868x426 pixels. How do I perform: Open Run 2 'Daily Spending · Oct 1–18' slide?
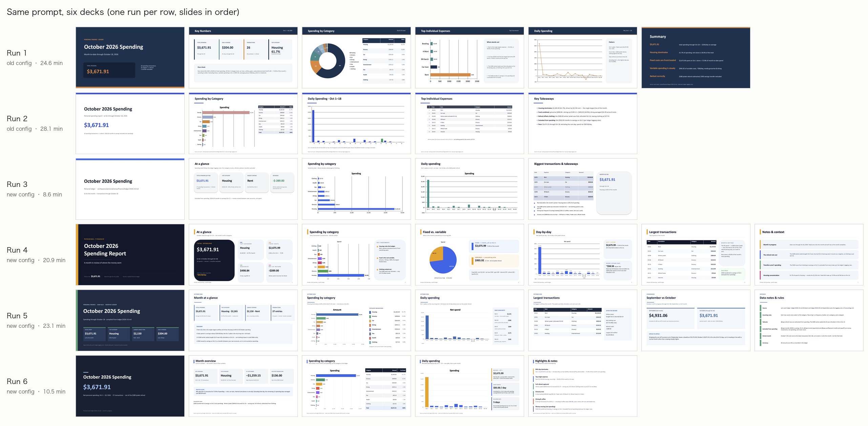pyautogui.click(x=356, y=123)
